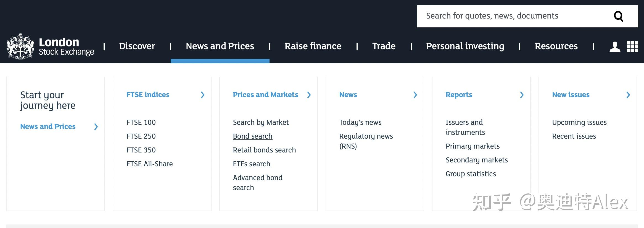Click the New issues chevron arrow
This screenshot has height=228, width=644.
628,95
